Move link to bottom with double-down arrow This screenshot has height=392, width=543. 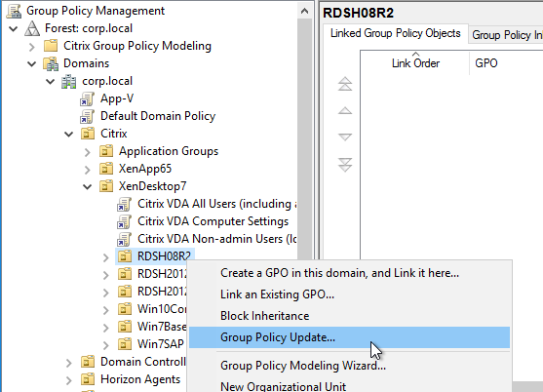point(345,165)
